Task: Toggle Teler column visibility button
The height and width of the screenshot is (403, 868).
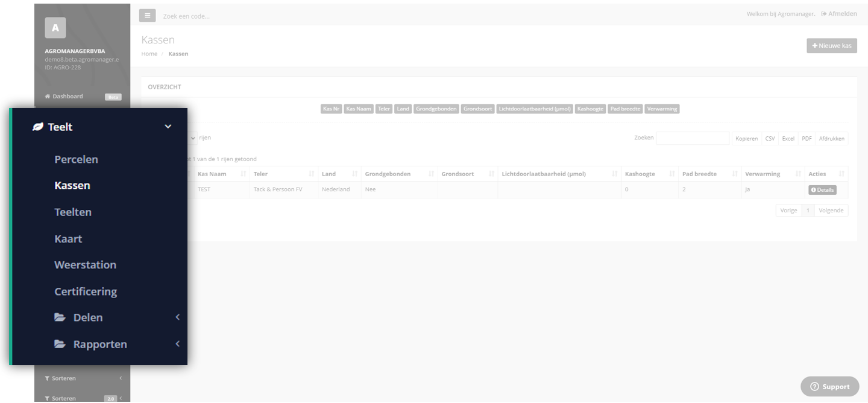Action: point(384,109)
